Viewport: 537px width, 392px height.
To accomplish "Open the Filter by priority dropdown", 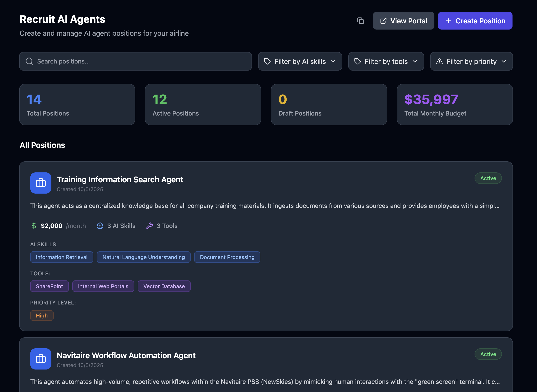I will coord(471,62).
